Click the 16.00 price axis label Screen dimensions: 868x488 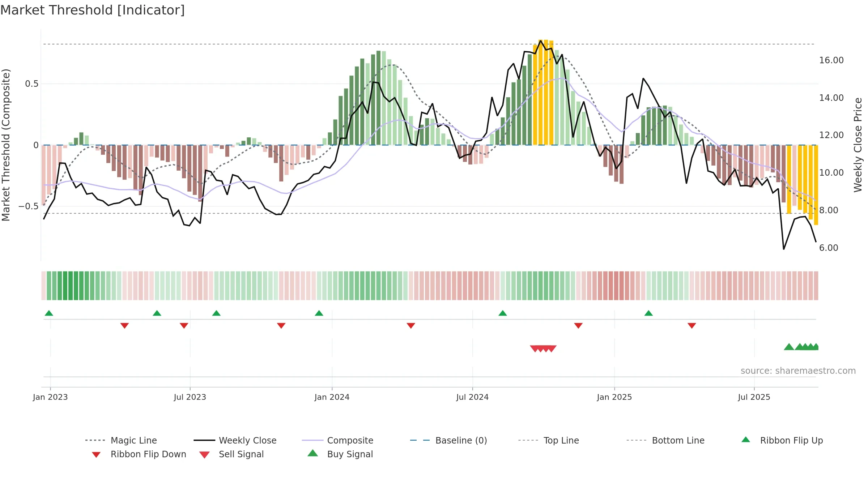tap(831, 60)
